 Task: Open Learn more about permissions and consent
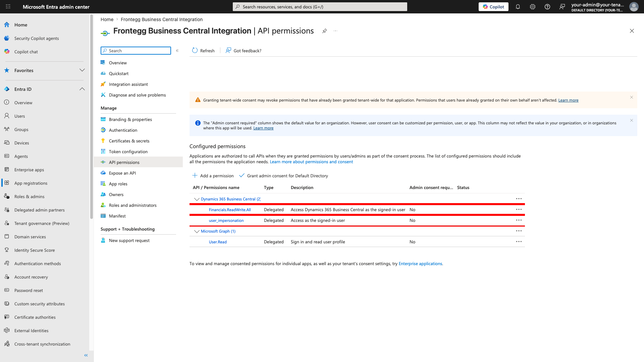311,162
